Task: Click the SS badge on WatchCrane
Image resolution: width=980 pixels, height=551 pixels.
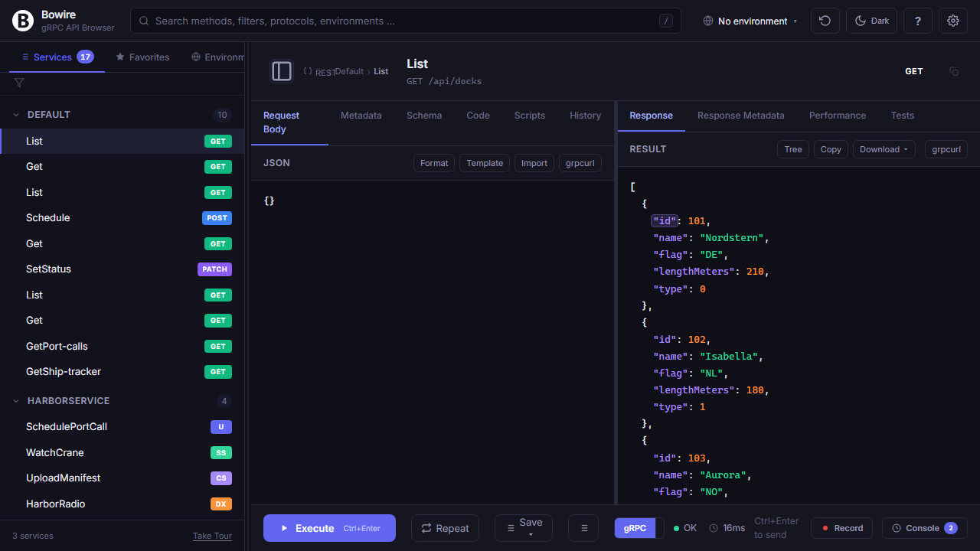Action: [221, 453]
